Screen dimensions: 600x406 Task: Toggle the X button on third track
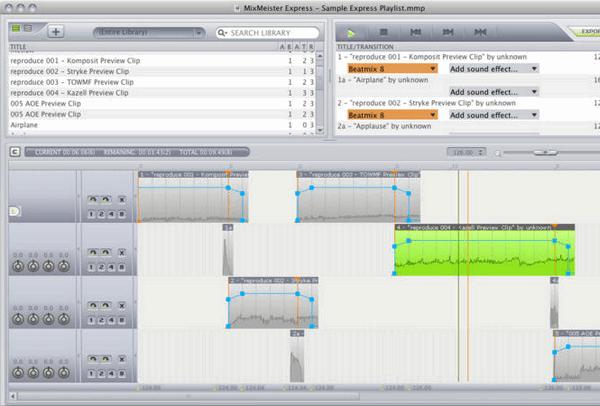(x=122, y=303)
